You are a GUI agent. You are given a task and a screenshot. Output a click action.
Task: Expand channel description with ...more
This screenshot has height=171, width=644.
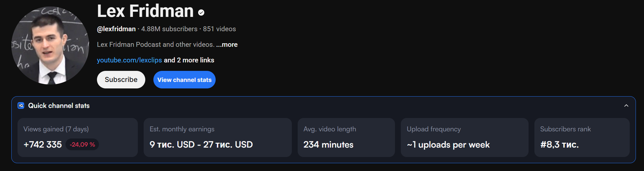coord(227,45)
